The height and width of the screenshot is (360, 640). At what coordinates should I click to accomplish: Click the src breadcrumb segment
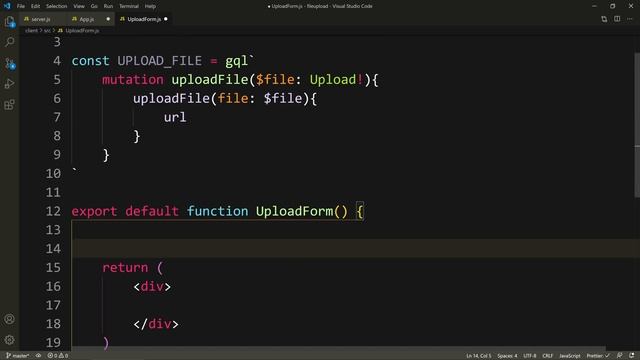(x=47, y=31)
